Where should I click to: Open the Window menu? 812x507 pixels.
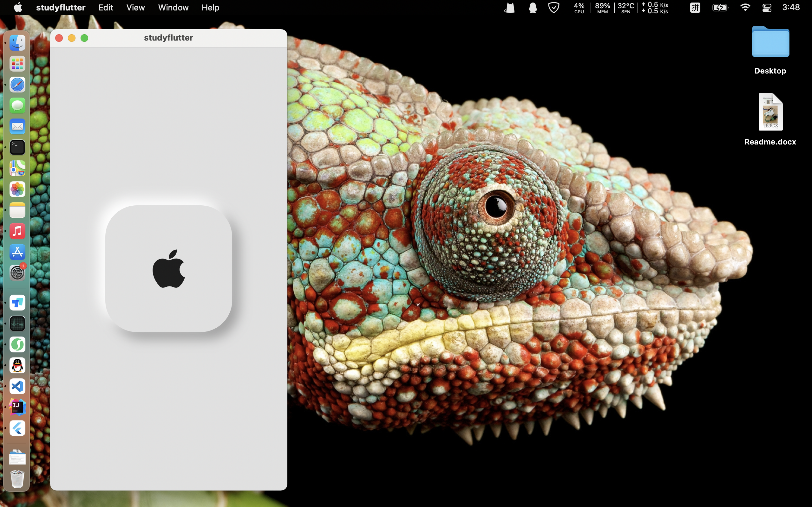pos(173,7)
